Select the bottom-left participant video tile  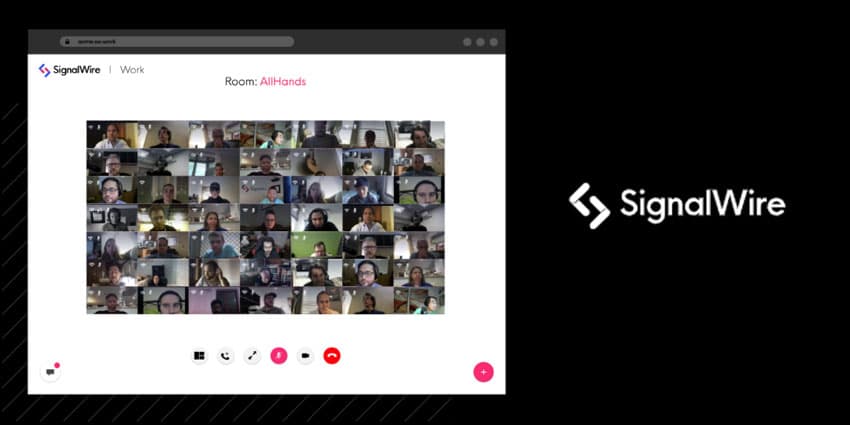pyautogui.click(x=112, y=300)
